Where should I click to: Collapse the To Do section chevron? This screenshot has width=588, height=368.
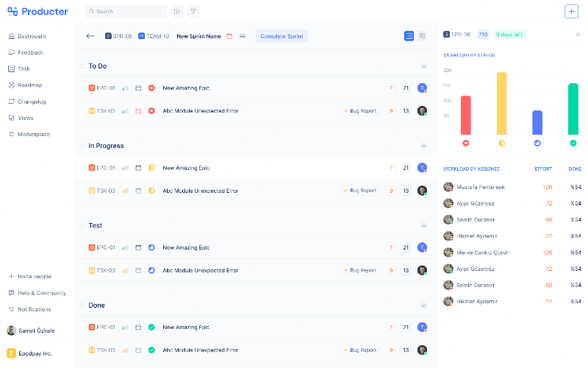[x=423, y=66]
